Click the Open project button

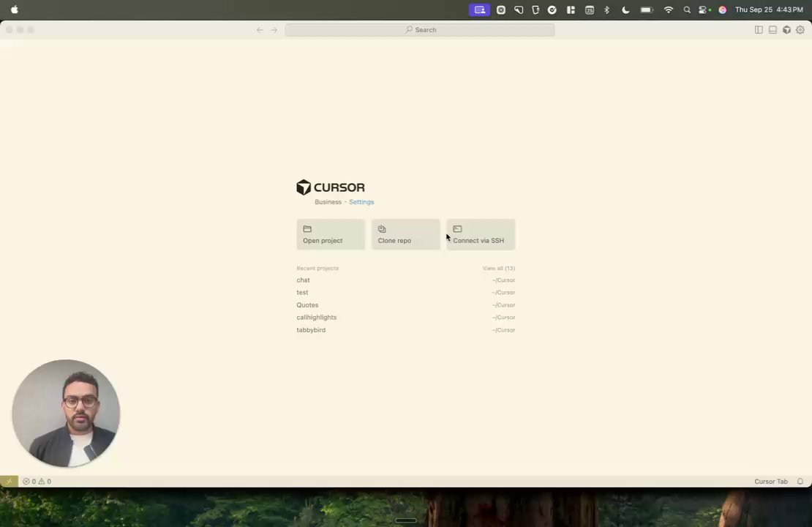[x=331, y=234]
